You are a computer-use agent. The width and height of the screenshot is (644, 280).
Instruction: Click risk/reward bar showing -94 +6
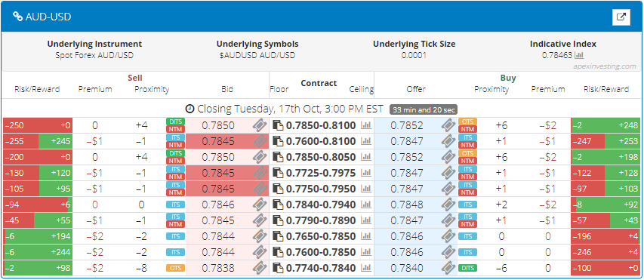click(38, 205)
